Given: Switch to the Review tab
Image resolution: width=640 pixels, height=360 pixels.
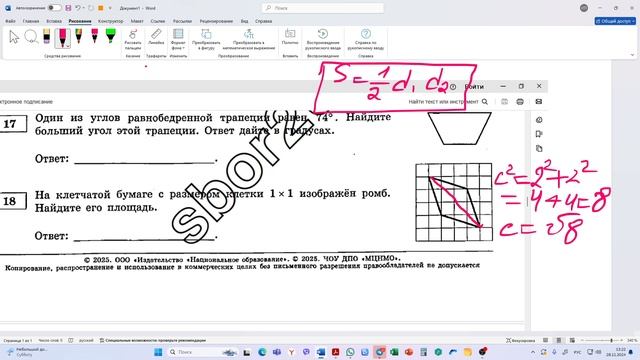Looking at the screenshot, I should click(216, 21).
